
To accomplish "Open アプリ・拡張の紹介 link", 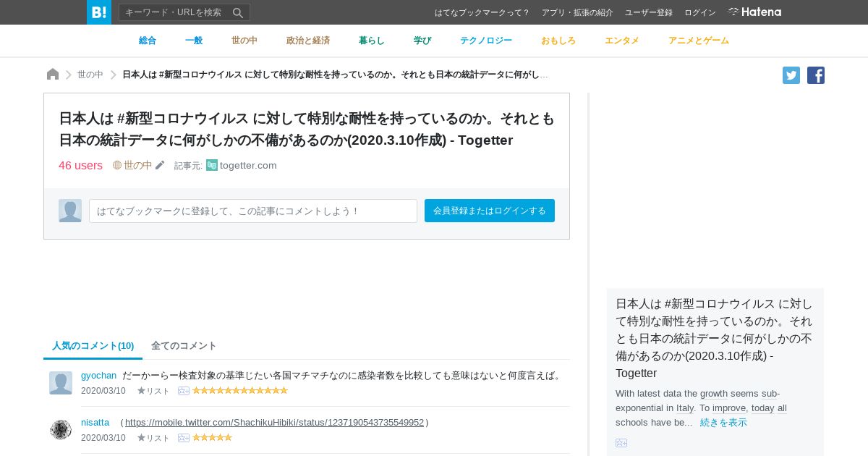I will [577, 12].
